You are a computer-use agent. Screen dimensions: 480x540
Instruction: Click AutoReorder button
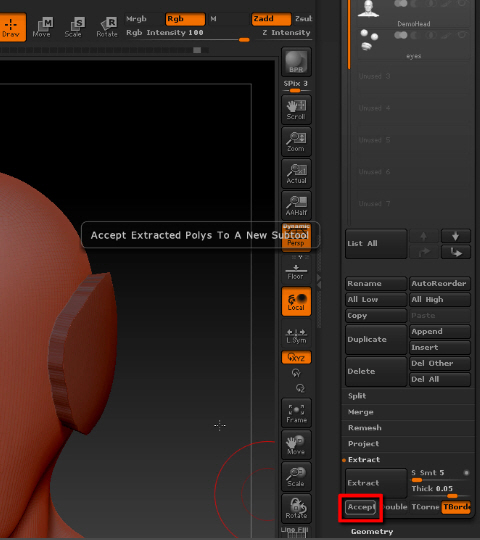tap(440, 283)
